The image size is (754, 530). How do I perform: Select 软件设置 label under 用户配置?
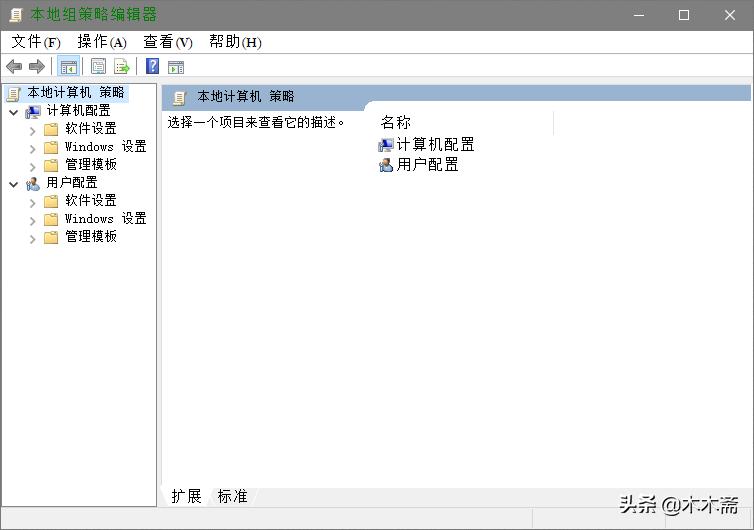tap(91, 200)
